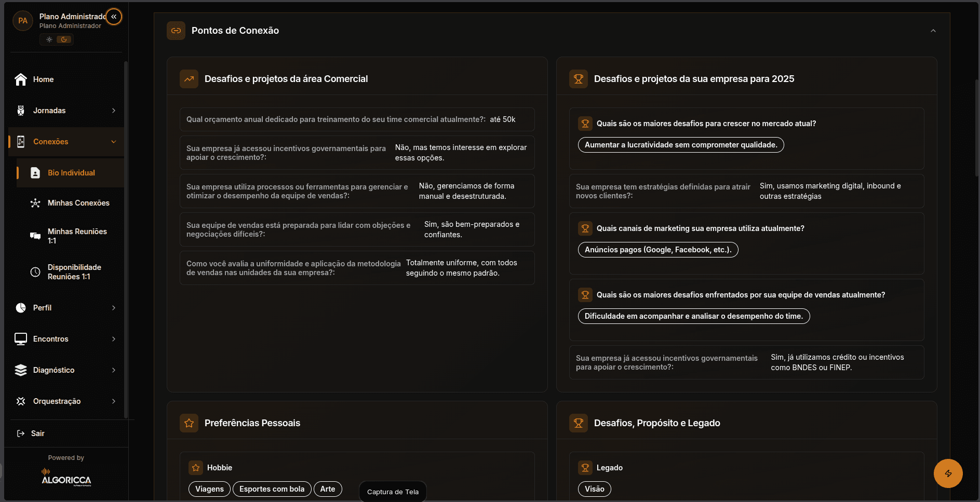Click the Pontos de Conexão link icon
The width and height of the screenshot is (980, 502).
point(176,31)
